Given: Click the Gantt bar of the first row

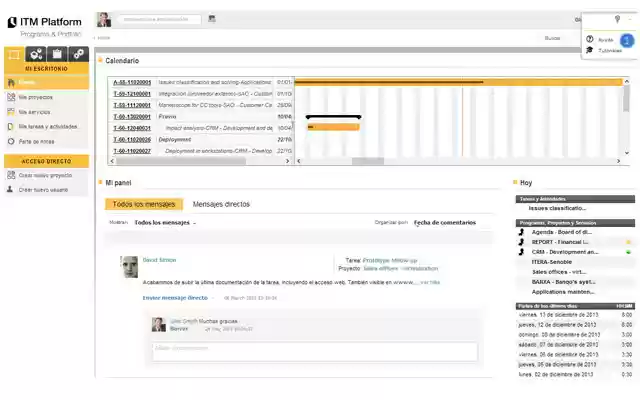Looking at the screenshot, I should click(x=458, y=82).
